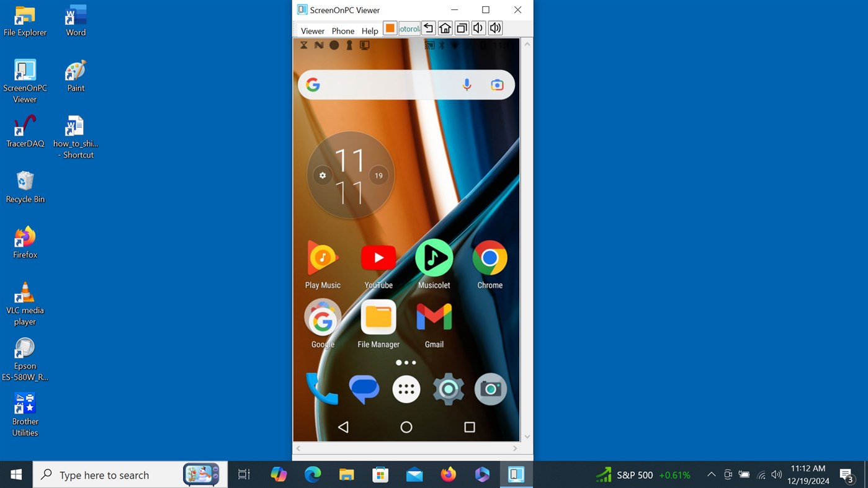Screen dimensions: 868x488
Task: Open the Help menu
Action: pyautogui.click(x=370, y=30)
